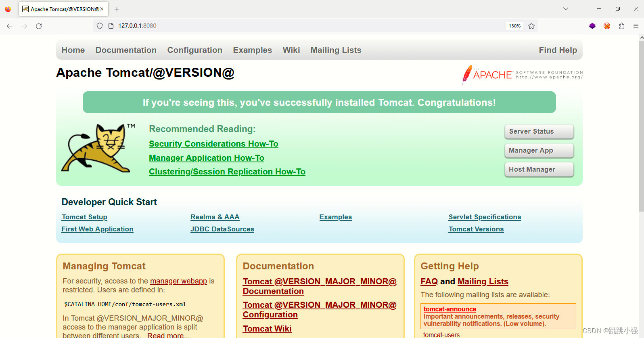Screen dimensions: 644x338
Task: Click the green Congratulations banner text
Action: (319, 103)
